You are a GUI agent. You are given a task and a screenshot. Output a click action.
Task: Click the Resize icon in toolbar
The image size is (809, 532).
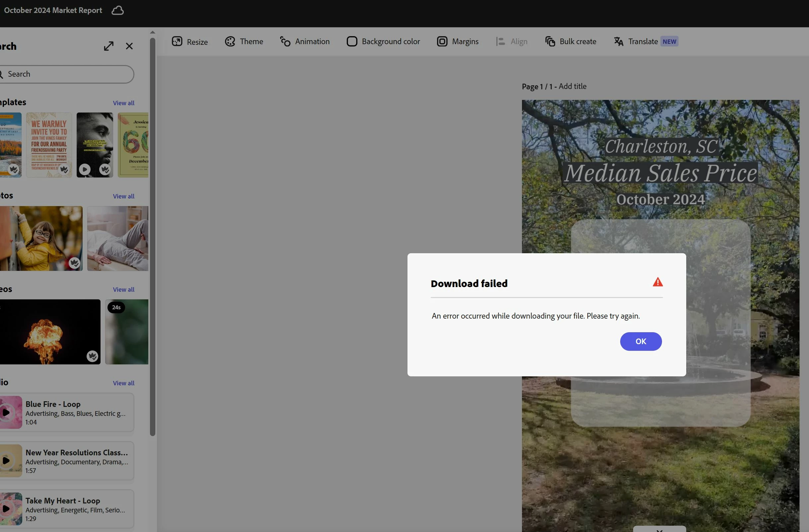pyautogui.click(x=177, y=41)
